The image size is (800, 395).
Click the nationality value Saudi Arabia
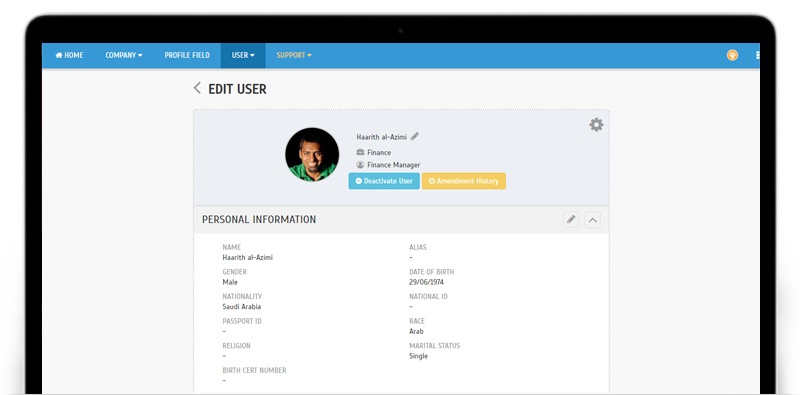pos(242,307)
